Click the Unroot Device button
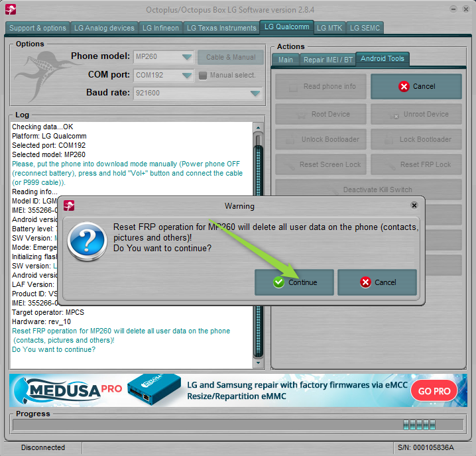 (416, 114)
